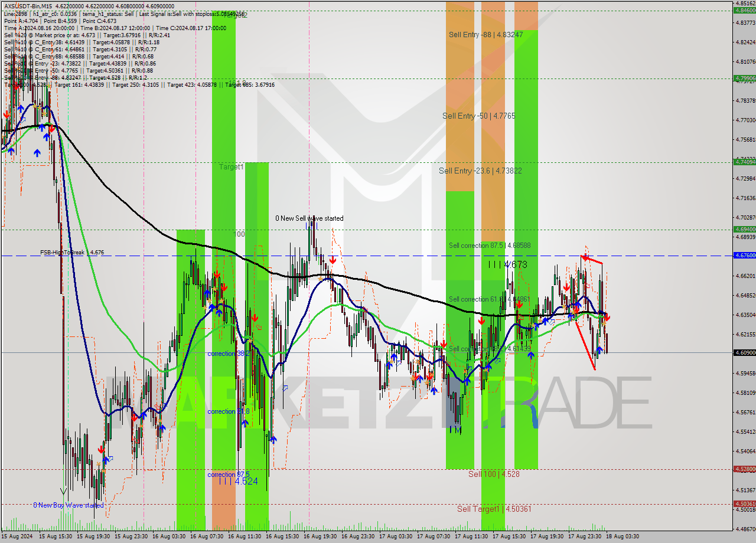The height and width of the screenshot is (543, 756).
Task: Click the AXSUSDT-Bin,M15 symbol title
Action: tap(30, 6)
